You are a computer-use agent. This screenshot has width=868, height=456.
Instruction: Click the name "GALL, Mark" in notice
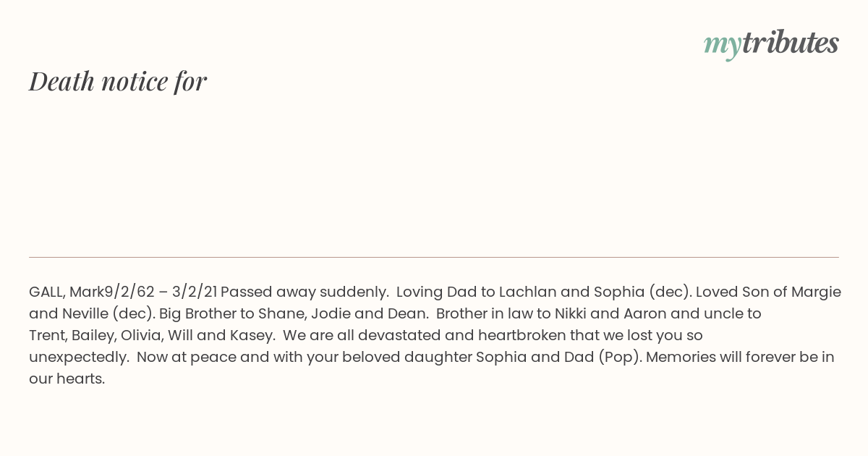point(67,292)
